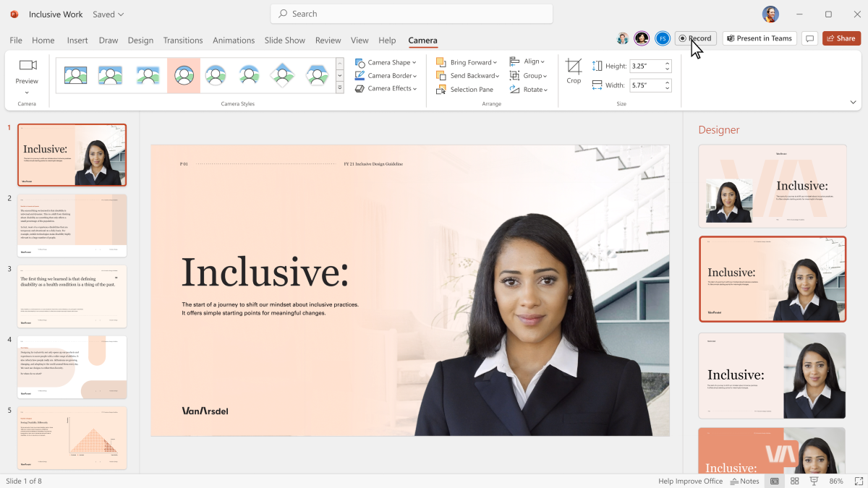Open the Rotate dropdown
Screen dimensions: 868x488
529,89
